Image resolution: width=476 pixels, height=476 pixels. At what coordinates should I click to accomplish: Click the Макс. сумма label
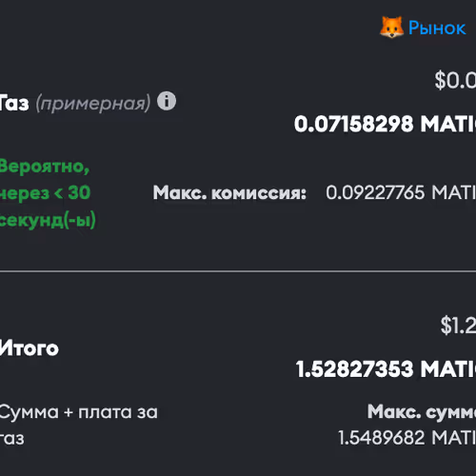point(422,412)
